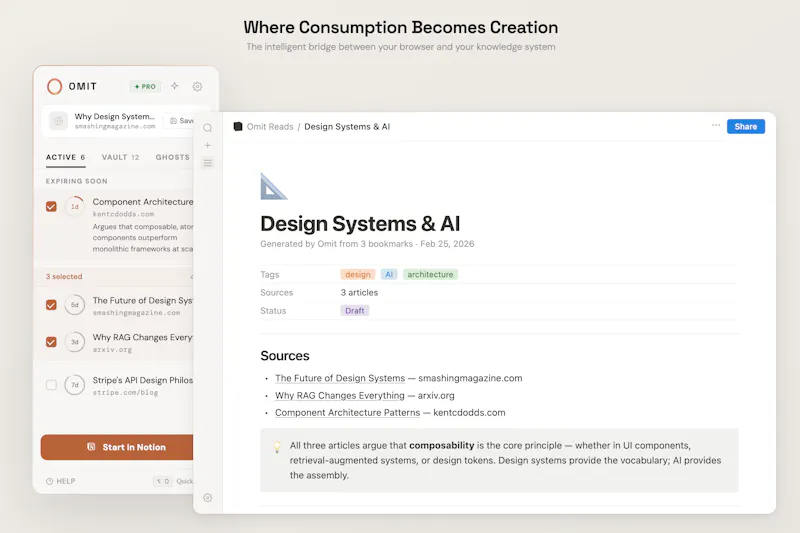Click the Omit orange circle logo

54,86
